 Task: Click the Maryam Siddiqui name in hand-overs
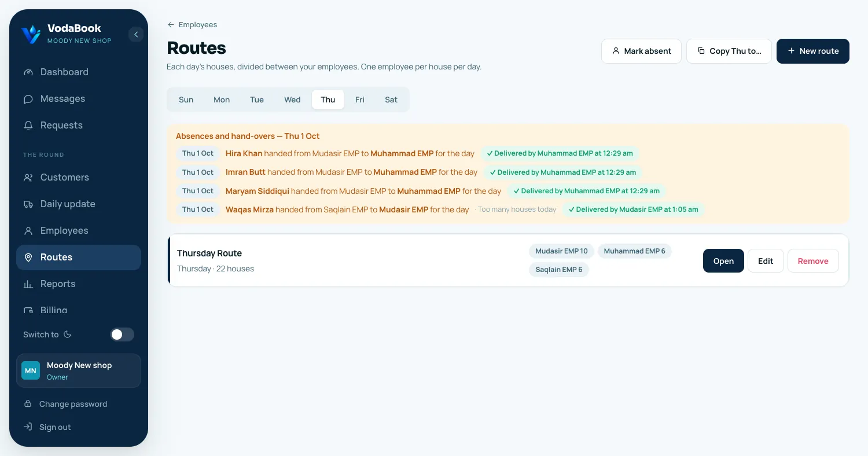258,191
